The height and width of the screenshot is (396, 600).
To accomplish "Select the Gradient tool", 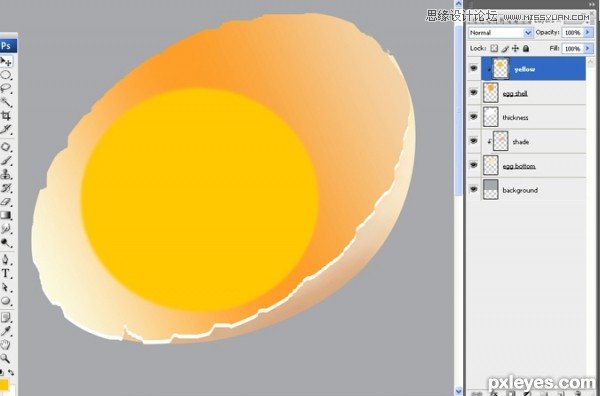I will click(6, 215).
